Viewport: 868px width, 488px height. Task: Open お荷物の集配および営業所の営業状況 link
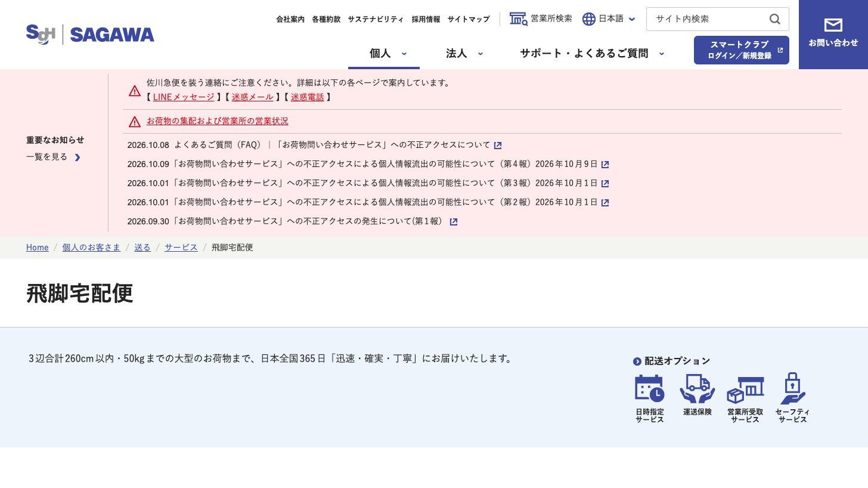[x=218, y=121]
